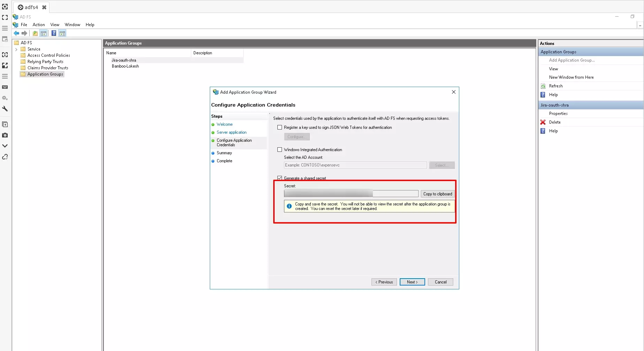
Task: Open the Help icon in the MMC toolbar
Action: click(54, 33)
